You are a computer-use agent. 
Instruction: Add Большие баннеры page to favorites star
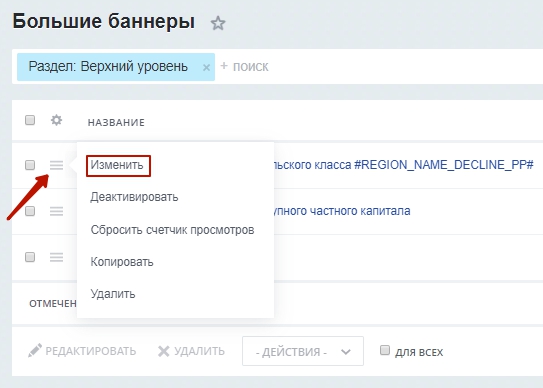tap(218, 23)
